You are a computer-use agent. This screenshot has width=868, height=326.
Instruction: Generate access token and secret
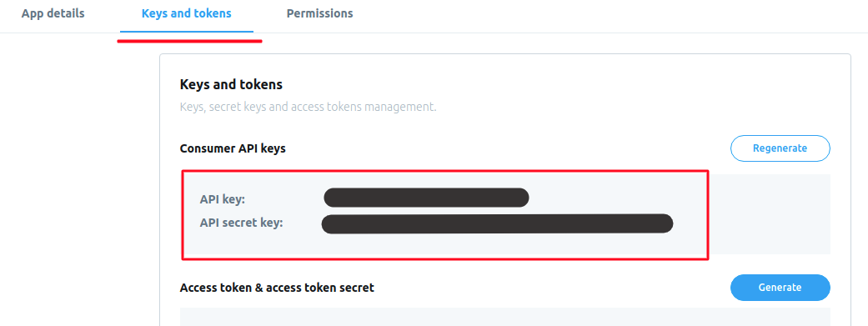pyautogui.click(x=780, y=288)
